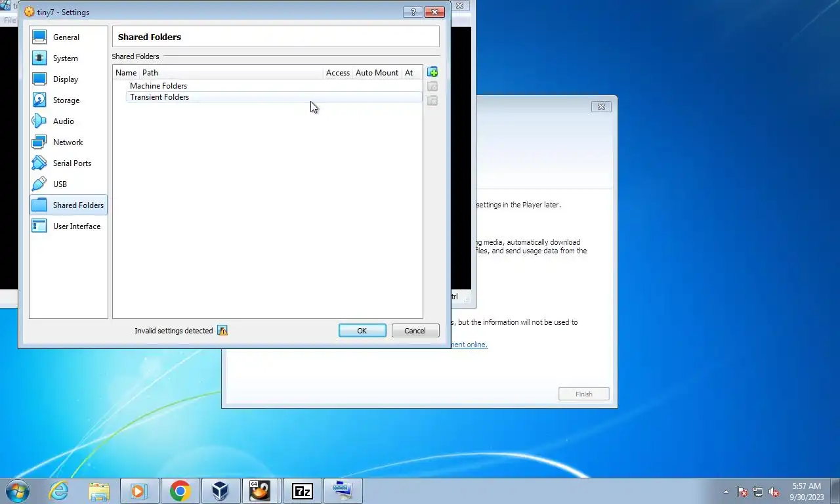840x504 pixels.
Task: Open the online link in background wizard
Action: pyautogui.click(x=469, y=345)
